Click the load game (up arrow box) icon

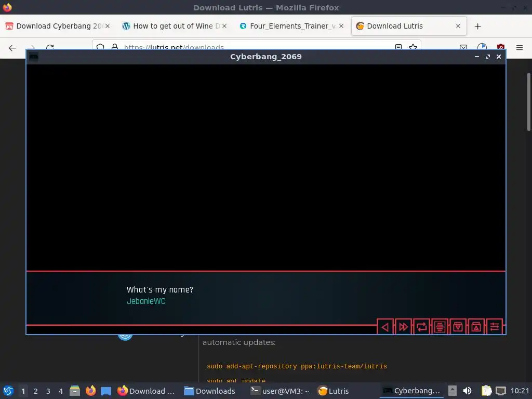click(476, 327)
